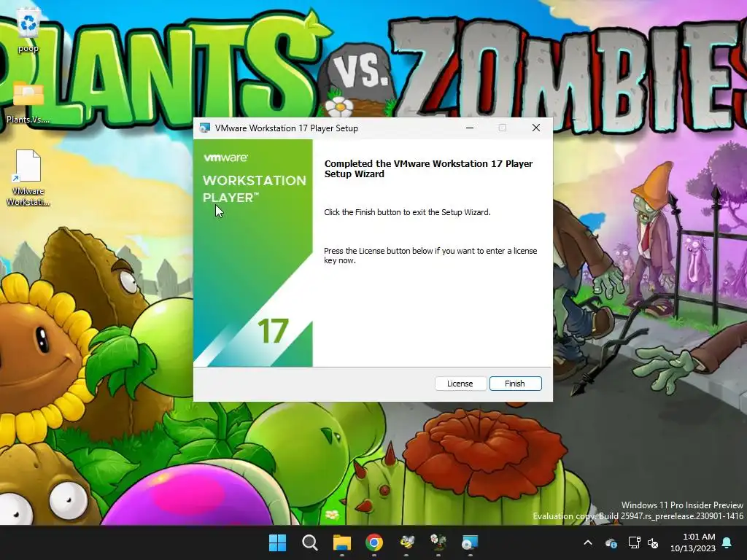Click the License button
Viewport: 747px width, 560px height.
[x=460, y=384]
